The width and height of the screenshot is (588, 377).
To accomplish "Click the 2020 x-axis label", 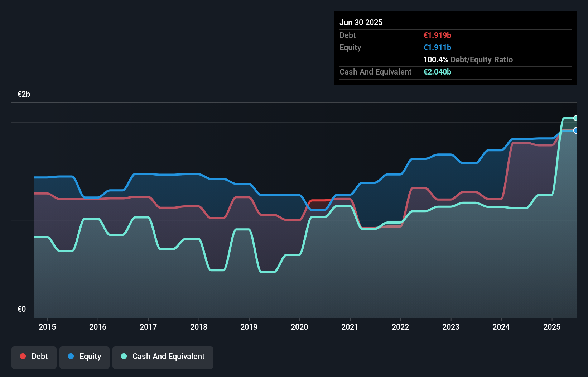I will (x=299, y=327).
